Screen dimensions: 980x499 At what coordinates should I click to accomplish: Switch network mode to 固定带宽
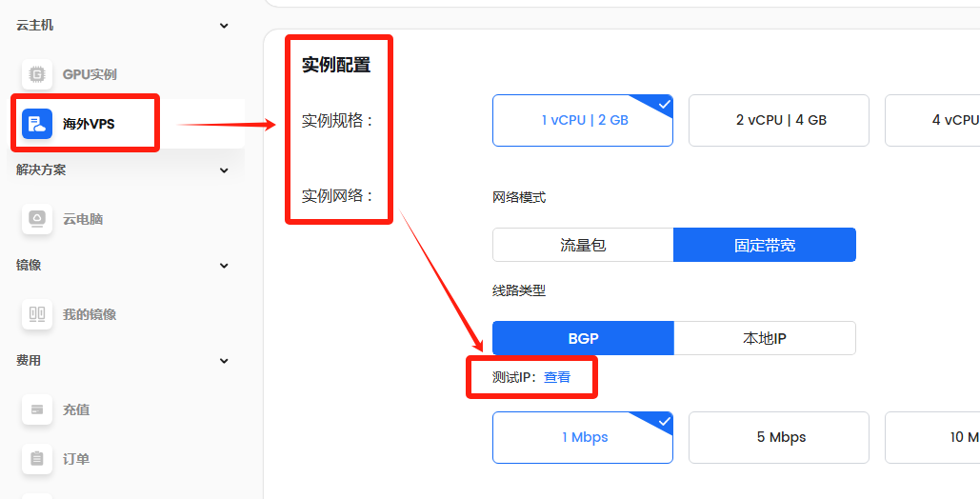[x=765, y=245]
